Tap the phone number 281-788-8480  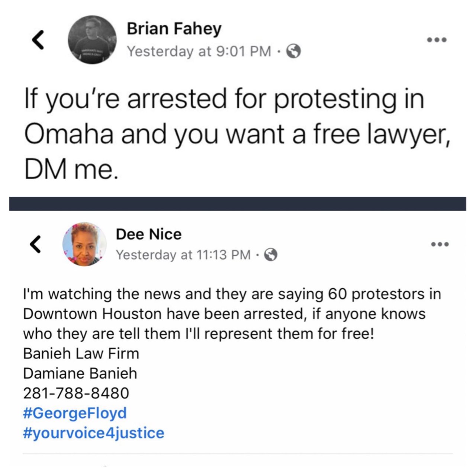tap(76, 393)
